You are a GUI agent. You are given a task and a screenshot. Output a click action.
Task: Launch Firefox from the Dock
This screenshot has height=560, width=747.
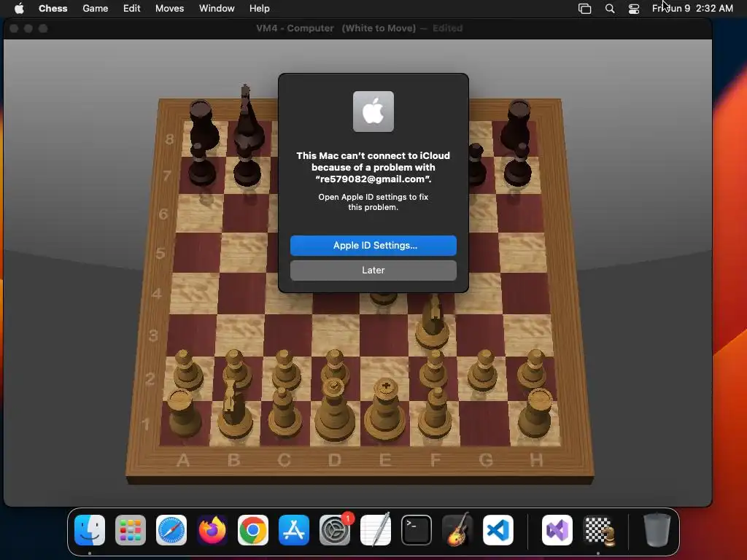coord(212,529)
